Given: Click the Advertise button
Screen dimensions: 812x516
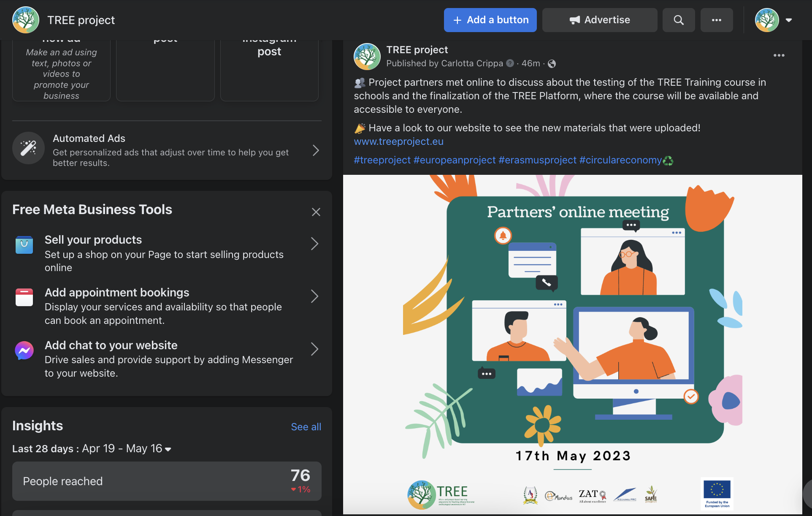Looking at the screenshot, I should [599, 20].
